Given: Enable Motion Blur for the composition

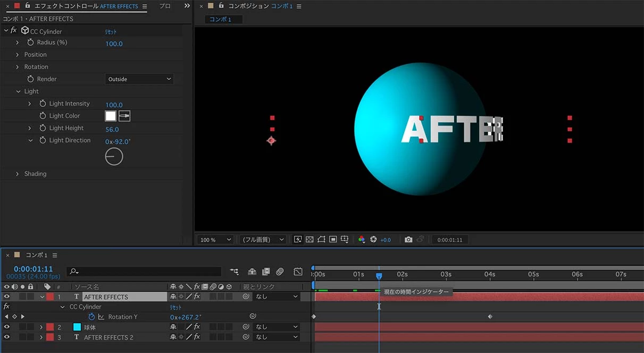Looking at the screenshot, I should click(280, 272).
